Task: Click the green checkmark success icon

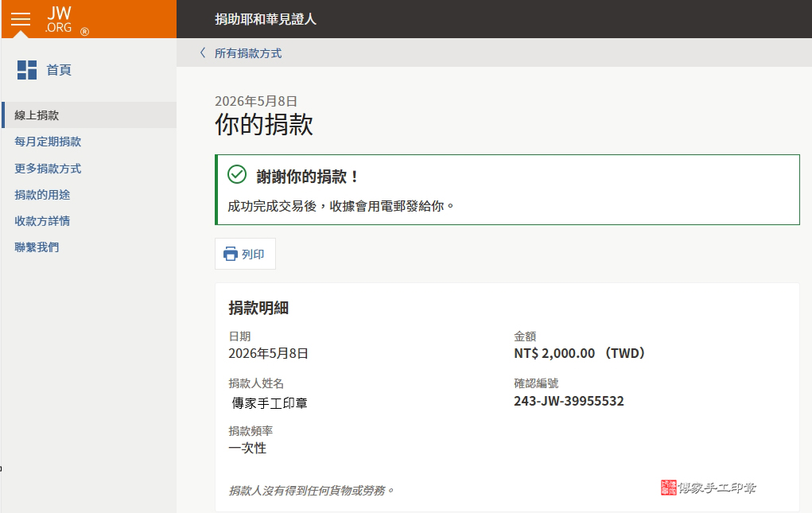Action: (x=237, y=174)
